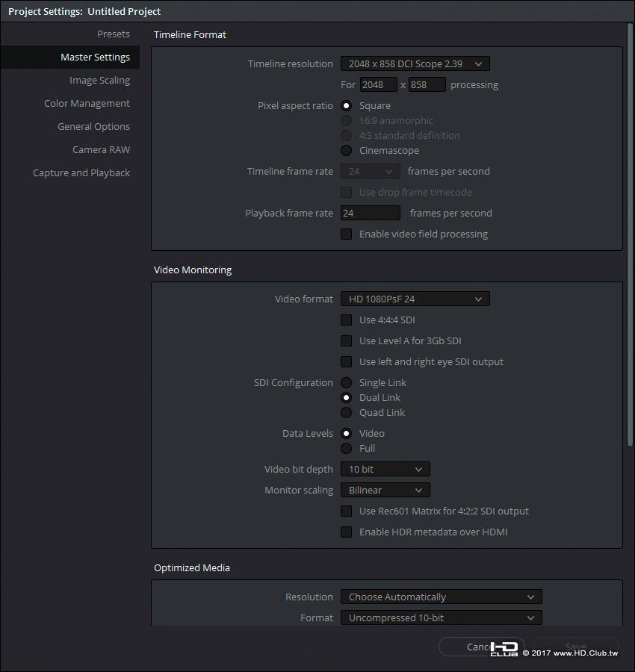Click the Playback frame rate field
635x672 pixels.
pos(371,213)
